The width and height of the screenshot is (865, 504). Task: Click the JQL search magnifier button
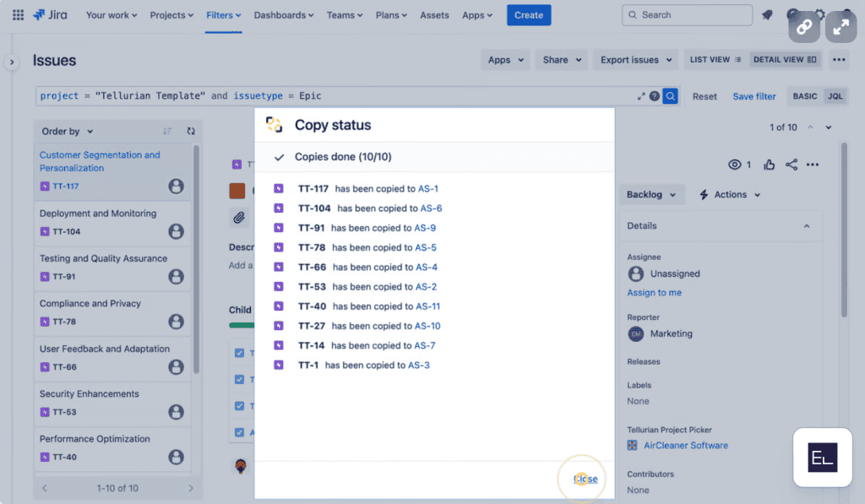[x=670, y=96]
